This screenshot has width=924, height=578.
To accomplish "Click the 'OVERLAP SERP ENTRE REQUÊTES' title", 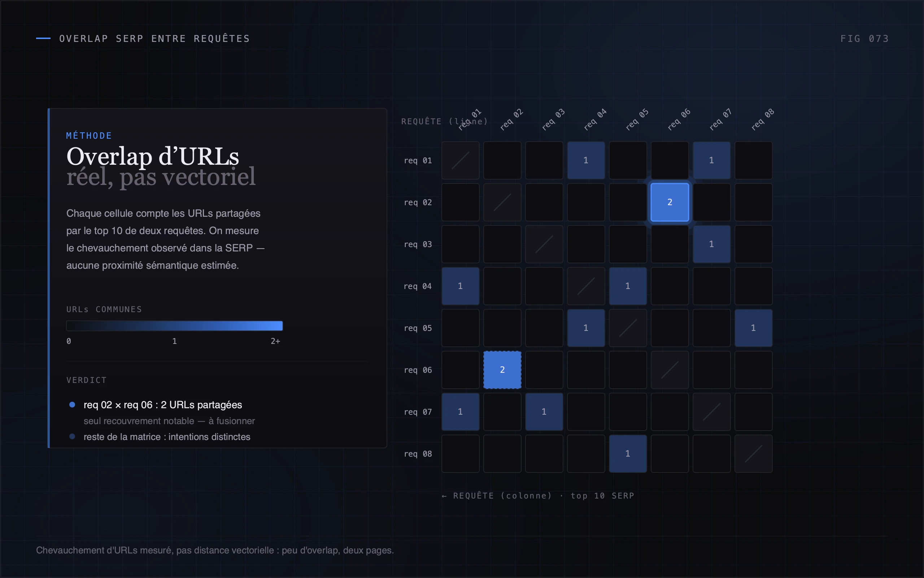I will 154,38.
